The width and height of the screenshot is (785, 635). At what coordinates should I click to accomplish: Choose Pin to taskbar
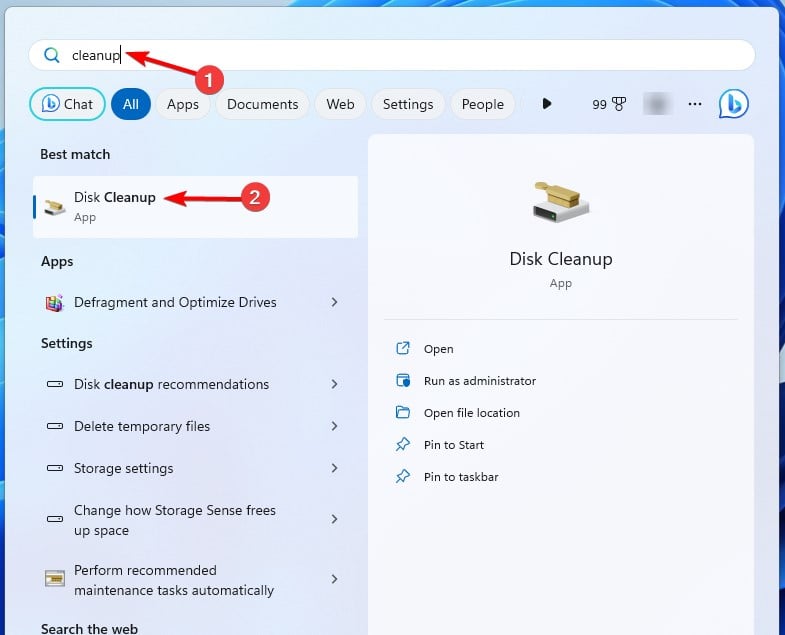click(461, 477)
